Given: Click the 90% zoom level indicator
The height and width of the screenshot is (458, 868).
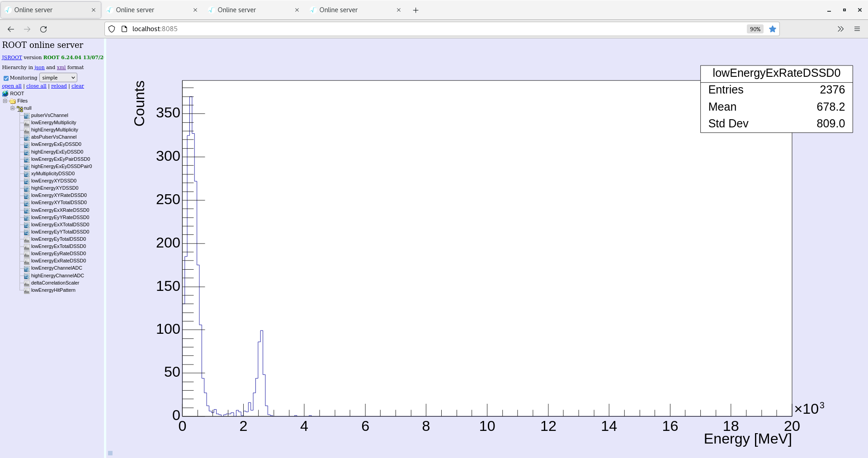Looking at the screenshot, I should (x=755, y=29).
